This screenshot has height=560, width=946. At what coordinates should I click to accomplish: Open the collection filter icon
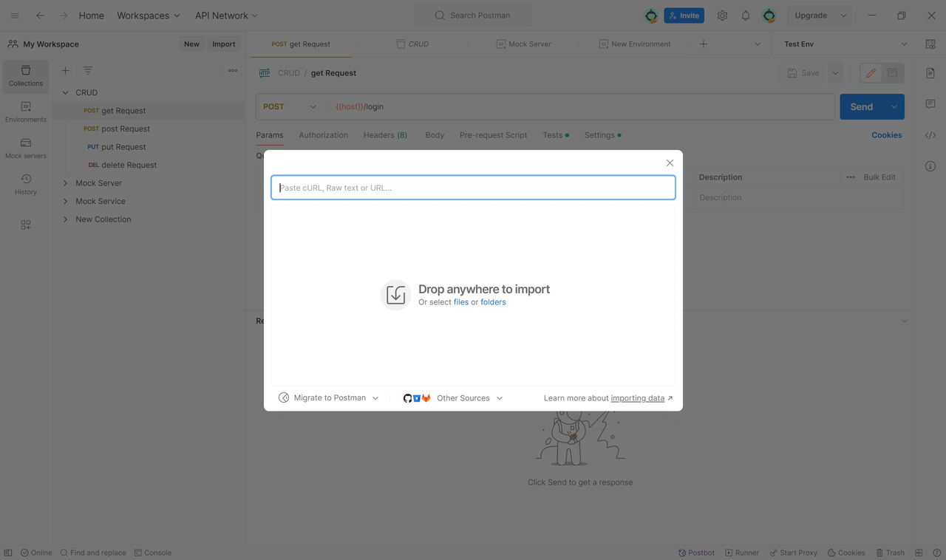click(x=88, y=70)
